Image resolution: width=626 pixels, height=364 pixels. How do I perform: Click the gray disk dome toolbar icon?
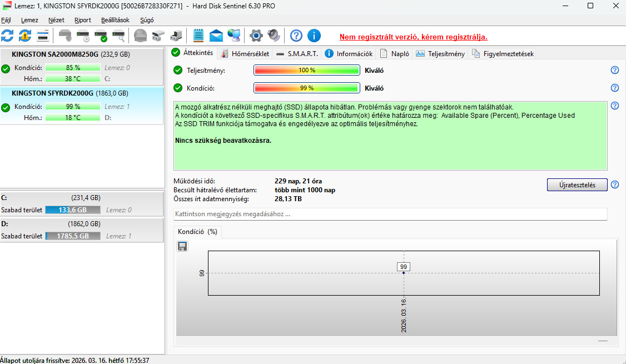140,36
